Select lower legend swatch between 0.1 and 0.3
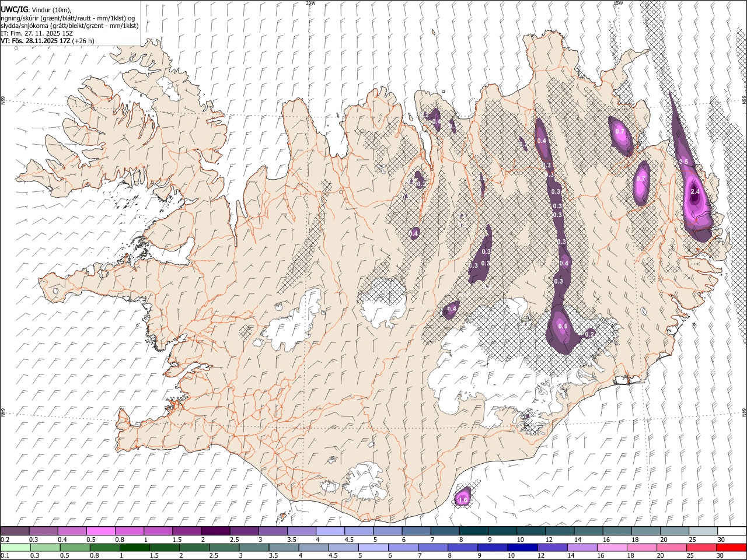Viewport: 747px width, 560px height. coord(16,547)
